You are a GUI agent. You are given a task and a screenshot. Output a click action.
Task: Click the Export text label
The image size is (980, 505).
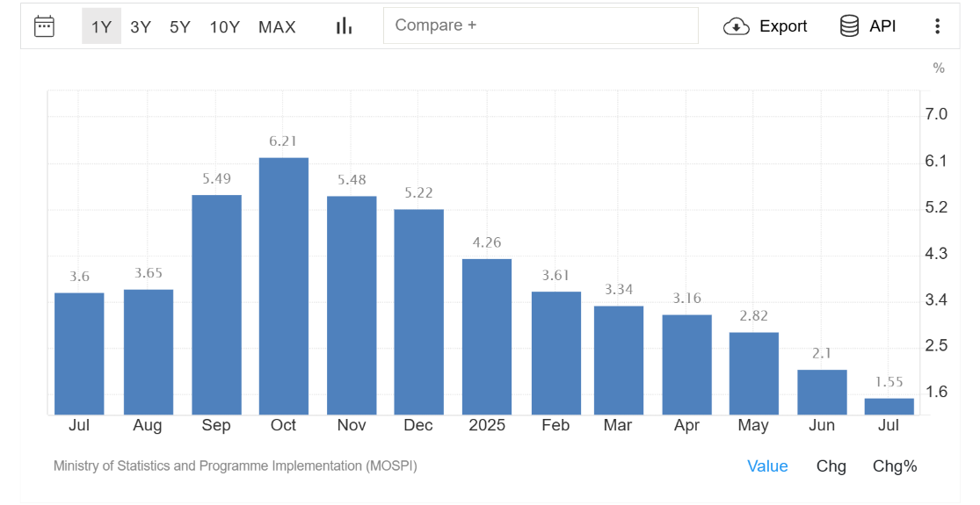tap(782, 26)
